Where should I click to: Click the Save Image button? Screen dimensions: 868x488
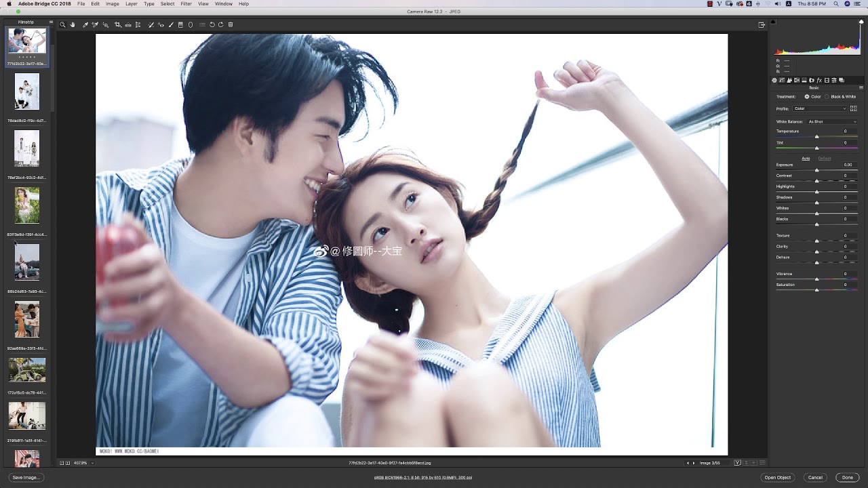click(x=26, y=477)
